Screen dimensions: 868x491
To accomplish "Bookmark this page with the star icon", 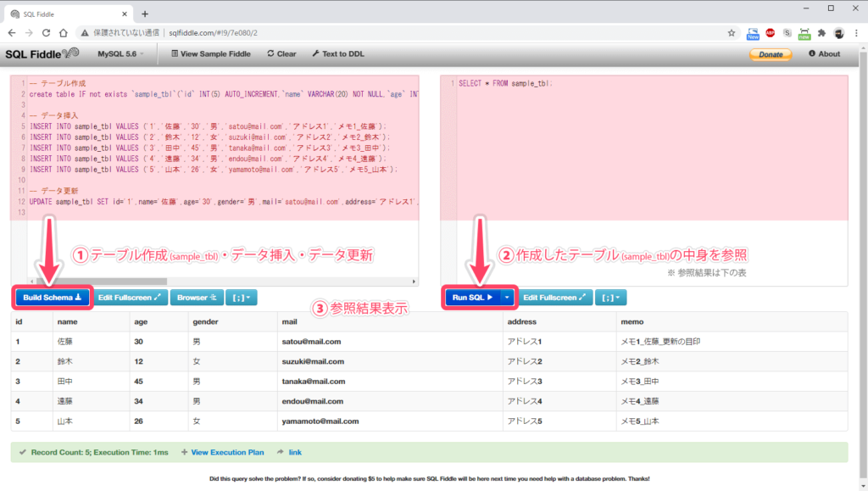I will point(732,32).
